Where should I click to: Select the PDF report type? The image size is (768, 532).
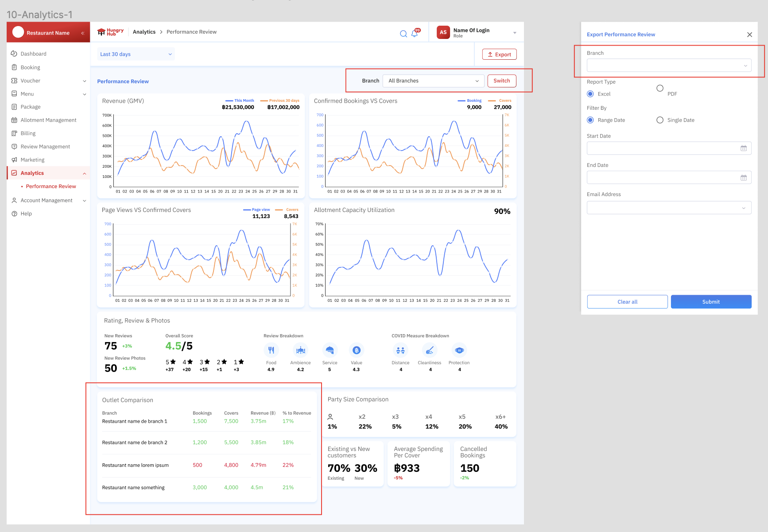(x=660, y=89)
